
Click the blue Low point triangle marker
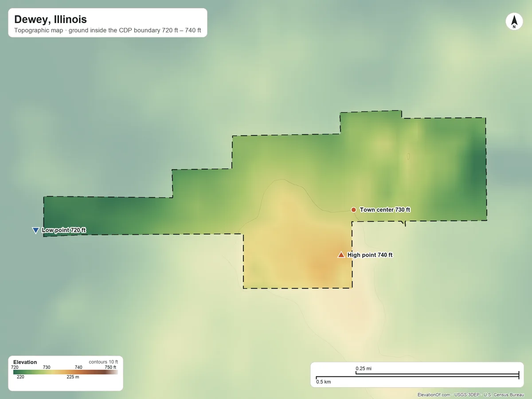35,231
